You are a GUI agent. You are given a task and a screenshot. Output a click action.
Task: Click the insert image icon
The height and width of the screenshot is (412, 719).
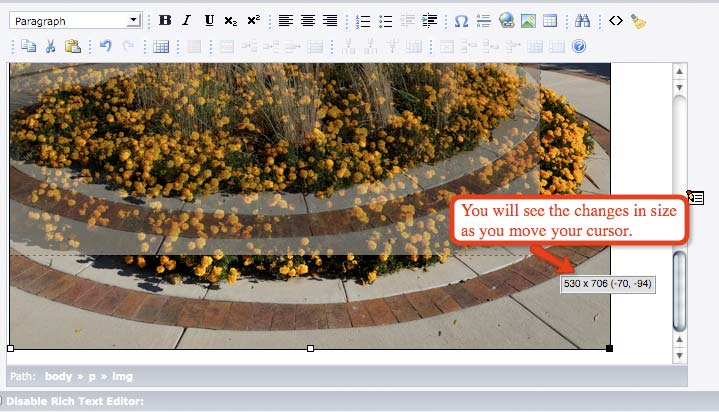click(528, 20)
